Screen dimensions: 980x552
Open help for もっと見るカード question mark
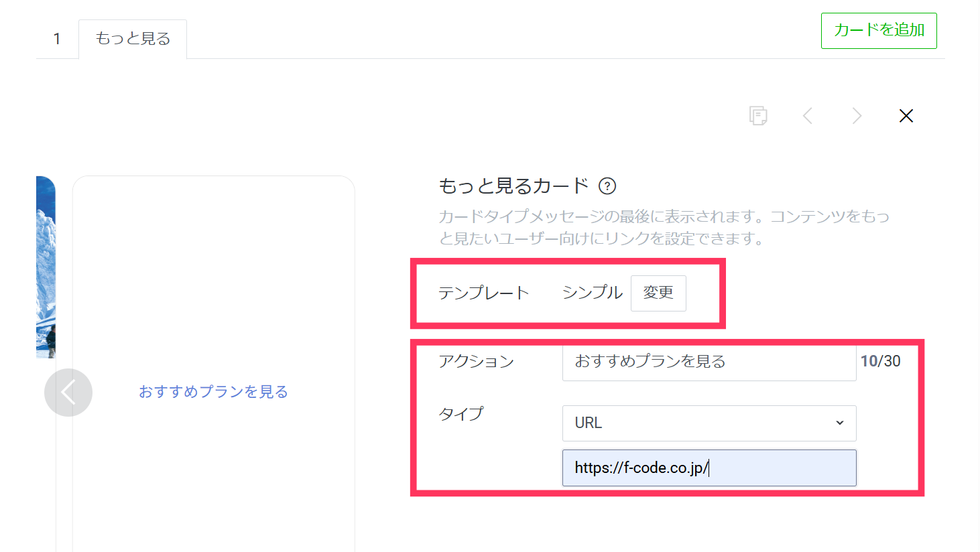[607, 186]
